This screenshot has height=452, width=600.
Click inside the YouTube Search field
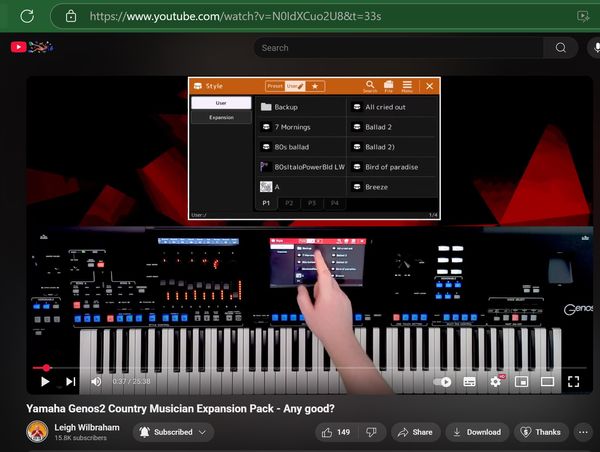[398, 48]
